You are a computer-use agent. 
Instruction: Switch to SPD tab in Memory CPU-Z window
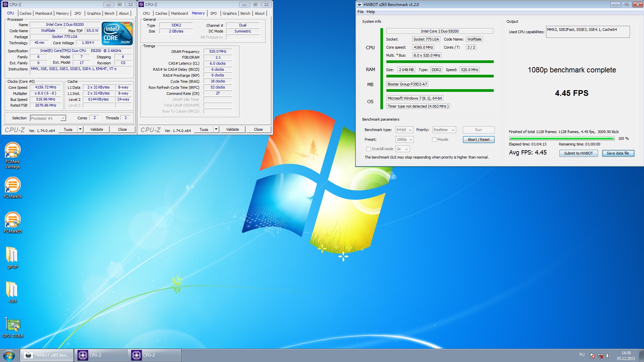(214, 13)
